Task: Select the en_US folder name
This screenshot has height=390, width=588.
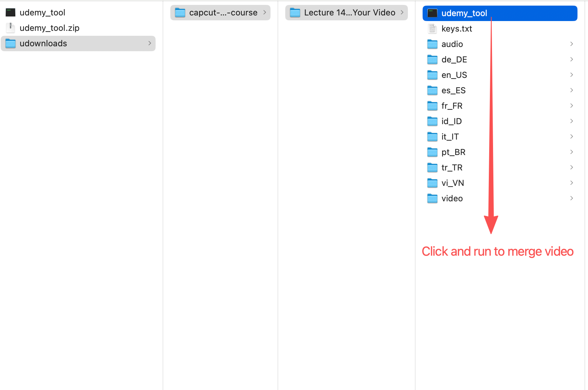Action: (x=454, y=75)
